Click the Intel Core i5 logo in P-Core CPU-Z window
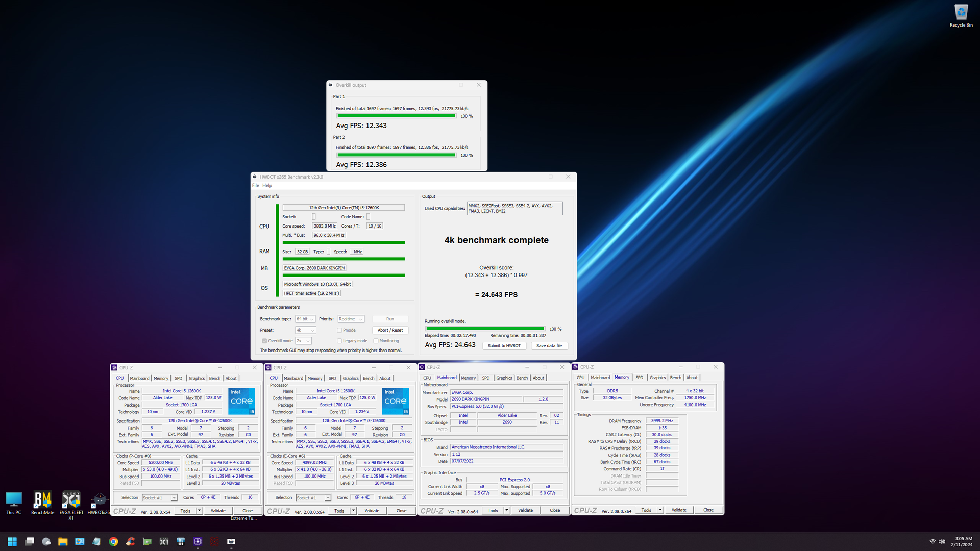 242,401
